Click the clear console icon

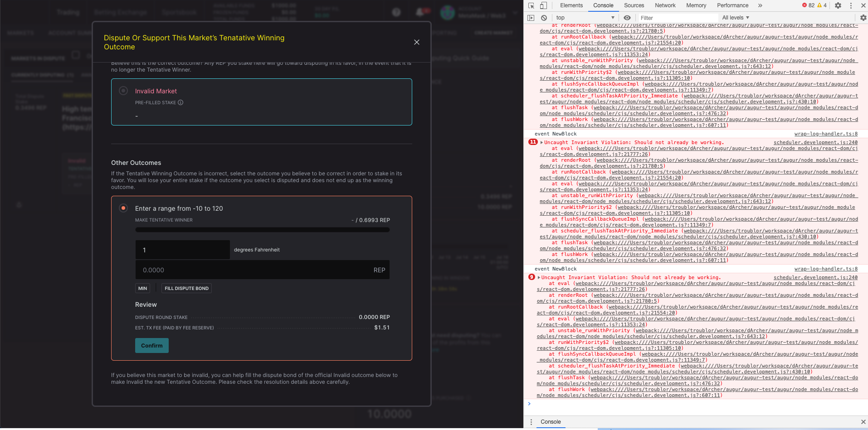(x=543, y=17)
